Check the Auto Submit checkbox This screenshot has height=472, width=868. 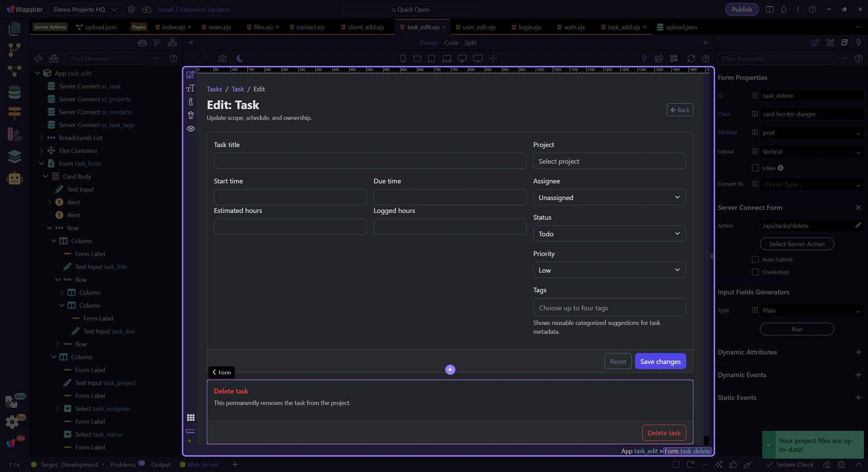[755, 259]
